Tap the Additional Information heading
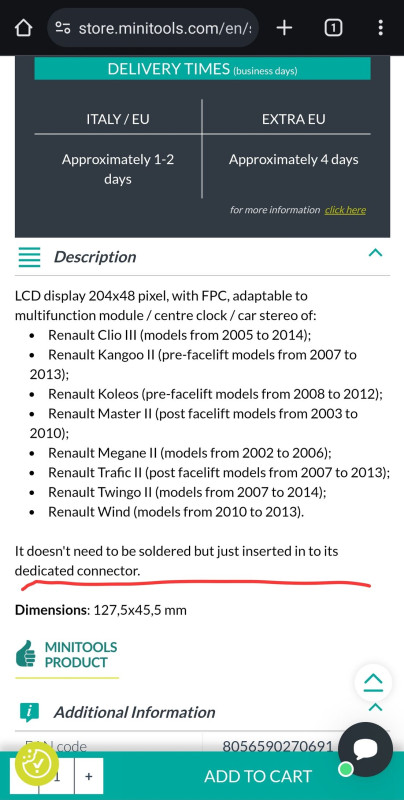Screen dimensions: 404x800 tap(135, 712)
